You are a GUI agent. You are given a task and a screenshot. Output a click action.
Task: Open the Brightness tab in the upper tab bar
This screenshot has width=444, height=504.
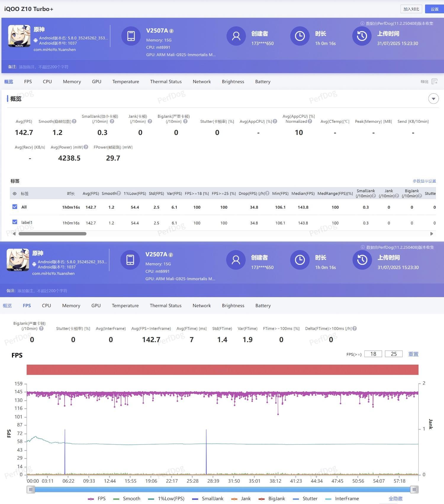pos(233,82)
